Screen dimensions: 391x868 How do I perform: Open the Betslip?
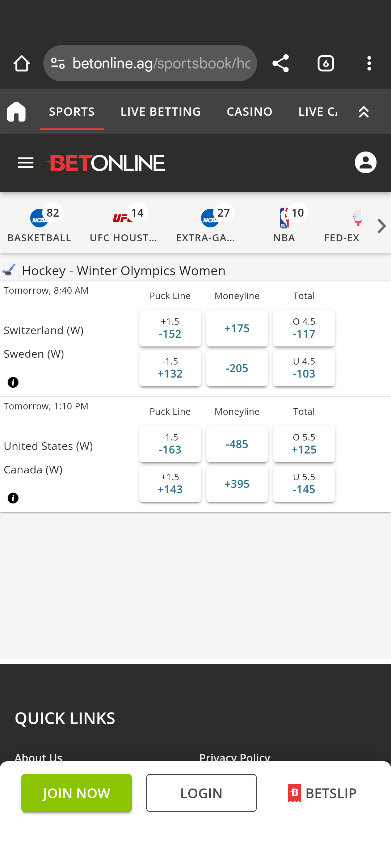coord(322,793)
